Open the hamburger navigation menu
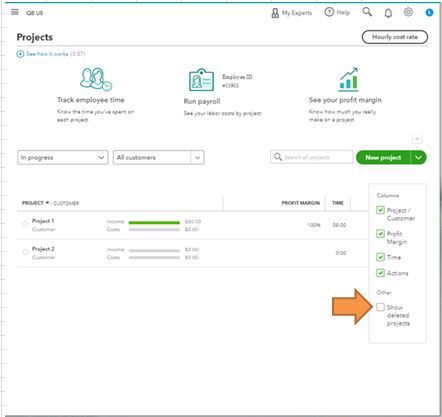The height and width of the screenshot is (417, 442). (15, 12)
